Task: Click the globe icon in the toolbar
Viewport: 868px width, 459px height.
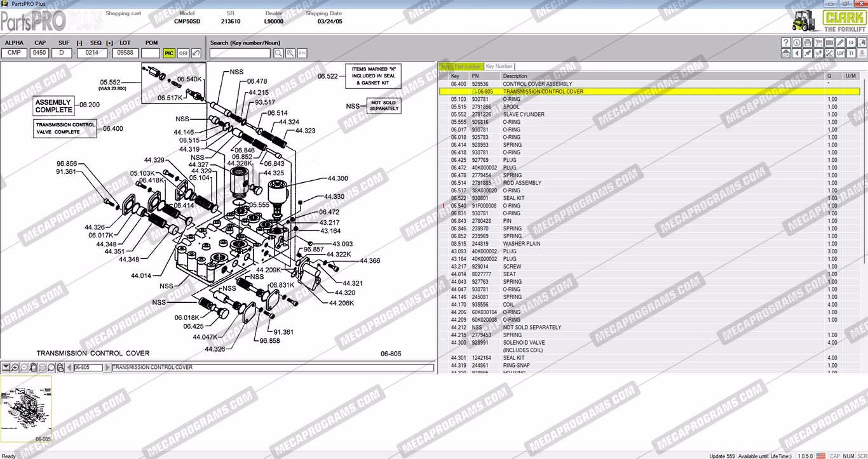Action: tap(862, 43)
